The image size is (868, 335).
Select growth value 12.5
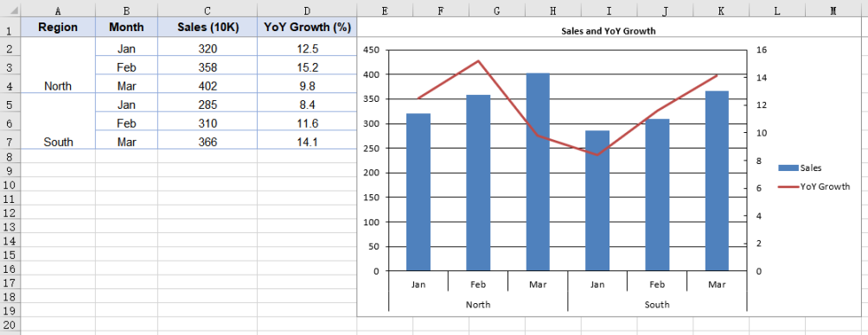pyautogui.click(x=307, y=48)
